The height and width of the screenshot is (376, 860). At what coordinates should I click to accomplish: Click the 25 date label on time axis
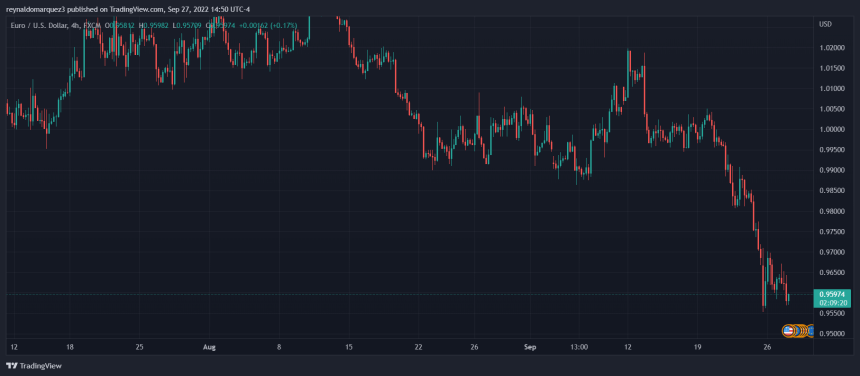pos(139,347)
